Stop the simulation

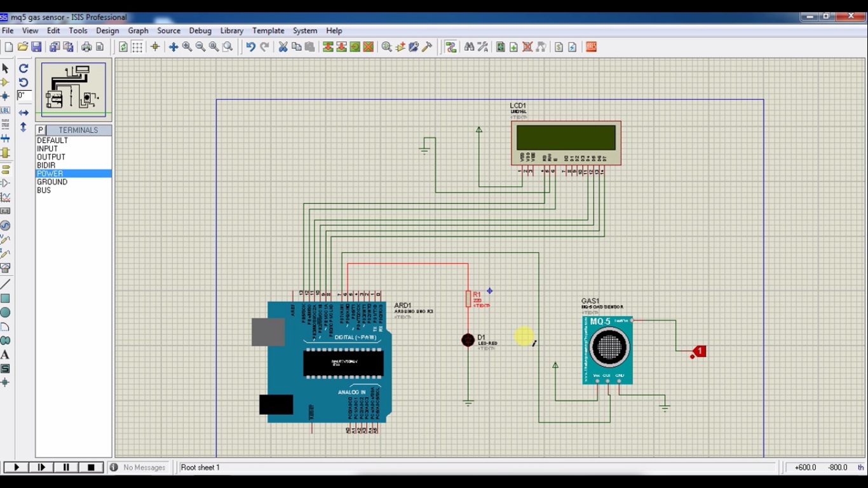pyautogui.click(x=91, y=467)
